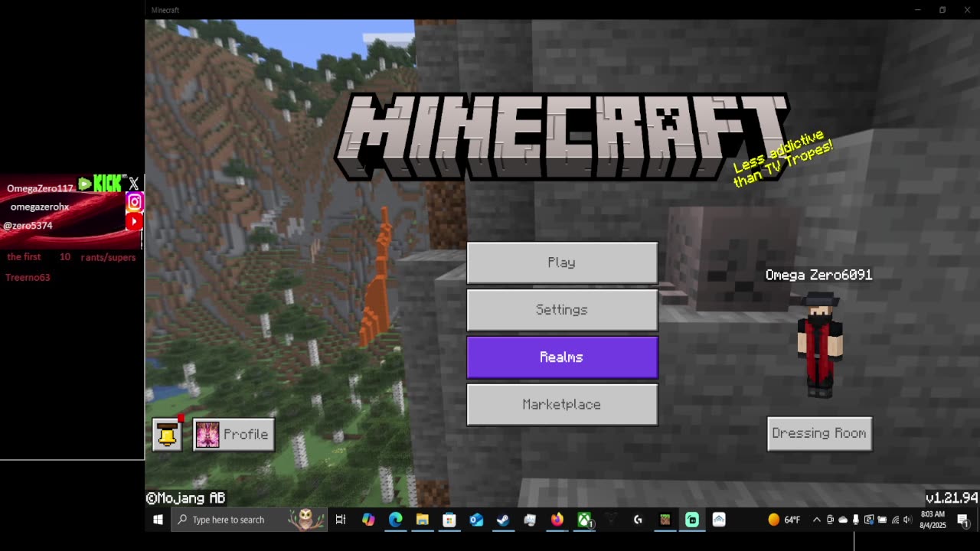The width and height of the screenshot is (980, 551).
Task: Click the taskbar search box
Action: pos(250,520)
